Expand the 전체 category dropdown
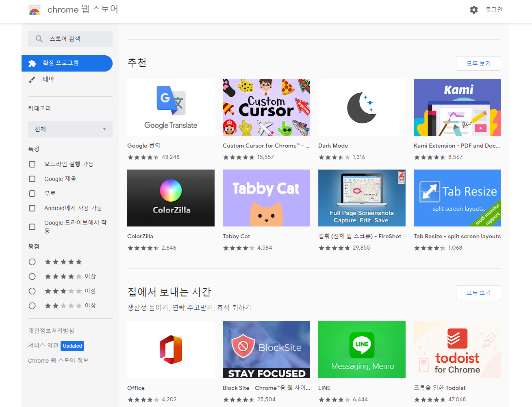532x407 pixels. tap(70, 129)
